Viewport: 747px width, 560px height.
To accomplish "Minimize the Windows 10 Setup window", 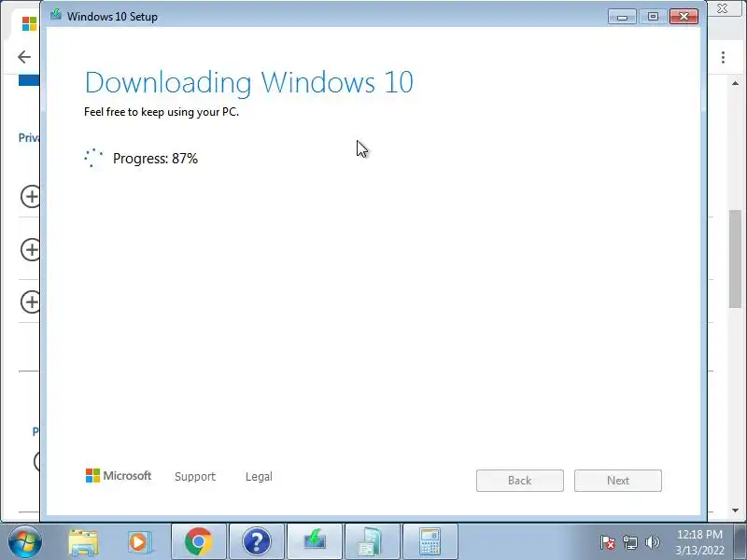I will tap(622, 17).
